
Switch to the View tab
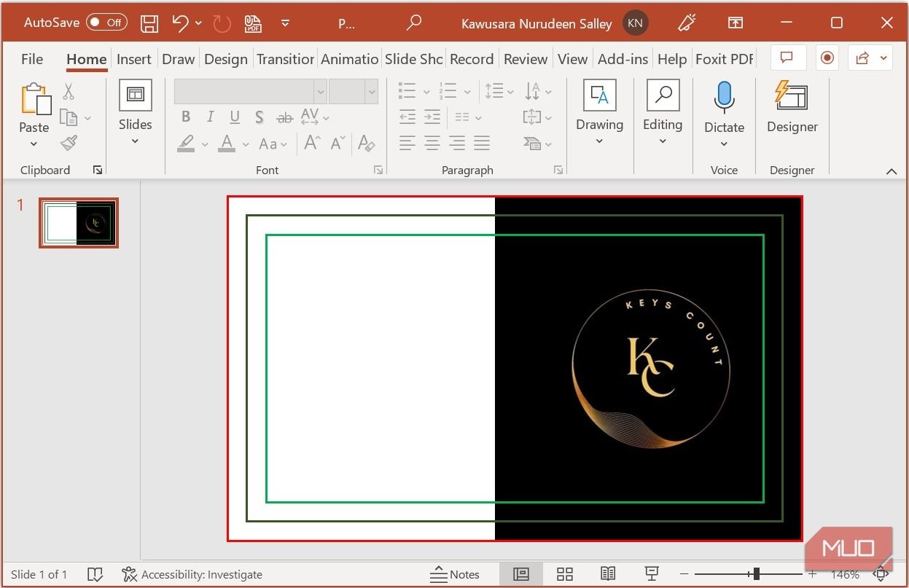pos(572,59)
